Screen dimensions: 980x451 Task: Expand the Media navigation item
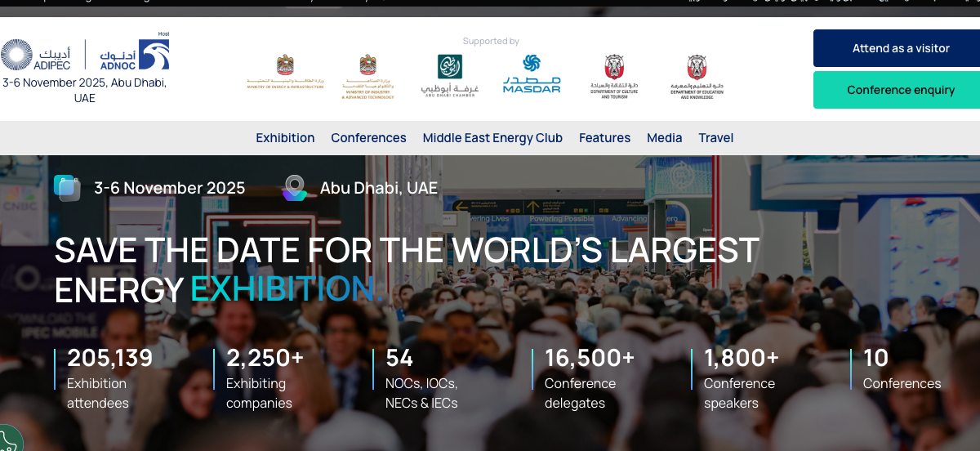pos(664,138)
